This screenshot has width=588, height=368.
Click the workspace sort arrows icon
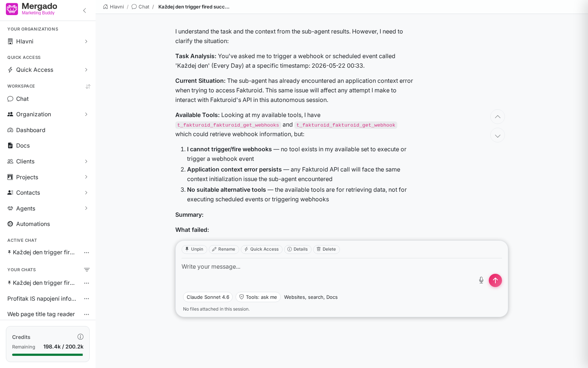pyautogui.click(x=88, y=86)
